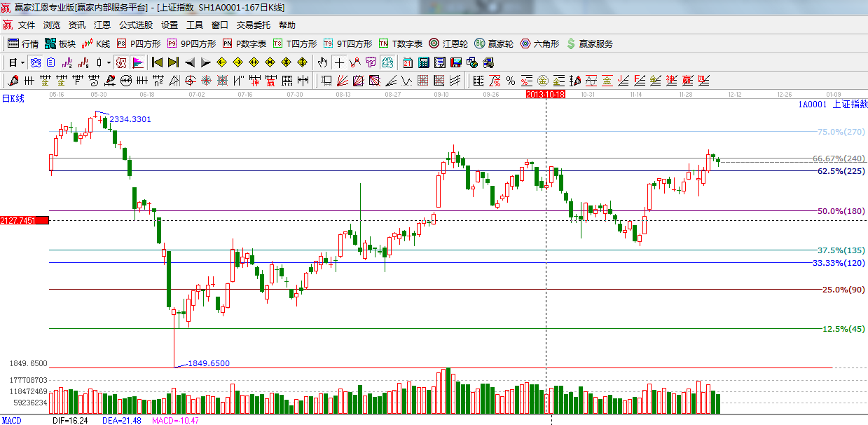868x425 pixels.
Task: Jump to first bar with skip-start arrow
Action: (x=157, y=62)
